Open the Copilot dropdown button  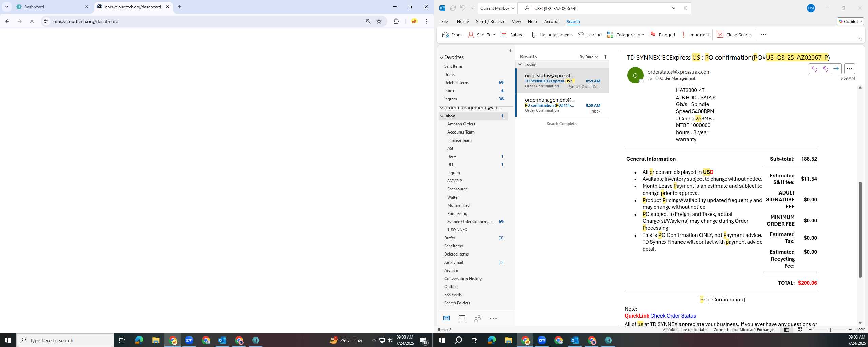coord(850,21)
